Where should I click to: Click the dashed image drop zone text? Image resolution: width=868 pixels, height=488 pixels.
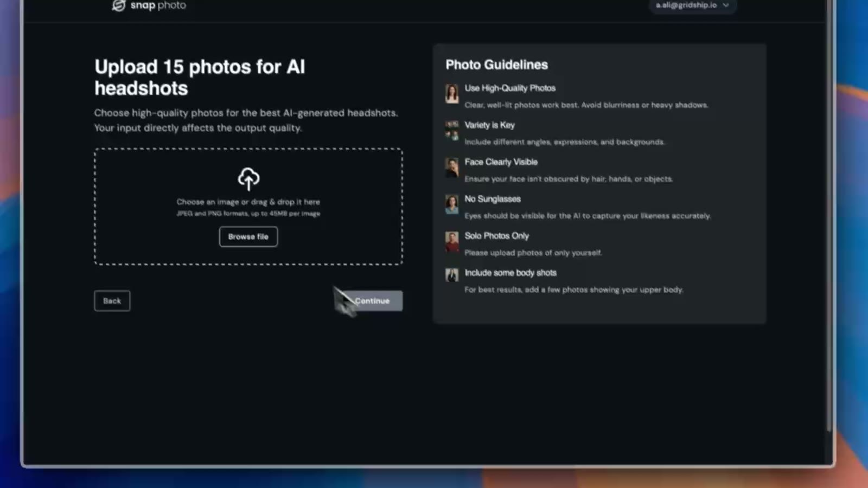click(x=248, y=202)
